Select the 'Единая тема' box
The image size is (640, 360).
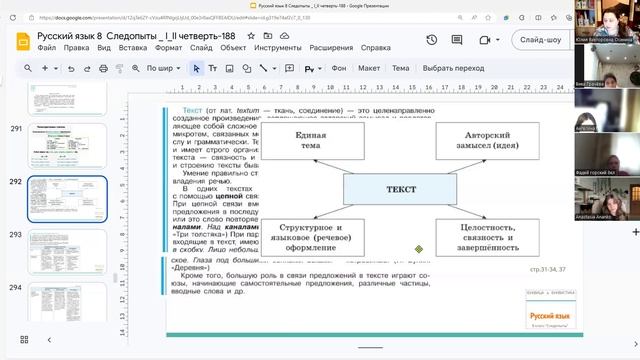click(313, 141)
